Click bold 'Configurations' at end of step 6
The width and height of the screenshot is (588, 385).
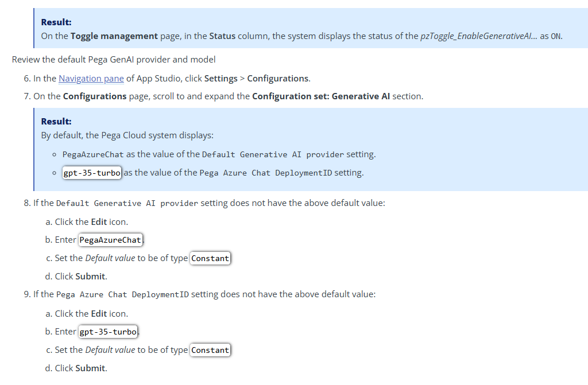(x=278, y=78)
